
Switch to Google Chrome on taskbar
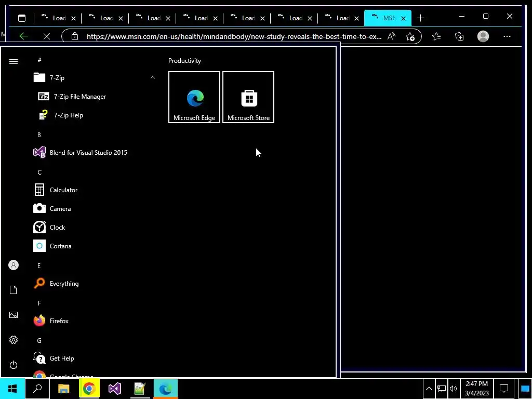[89, 389]
